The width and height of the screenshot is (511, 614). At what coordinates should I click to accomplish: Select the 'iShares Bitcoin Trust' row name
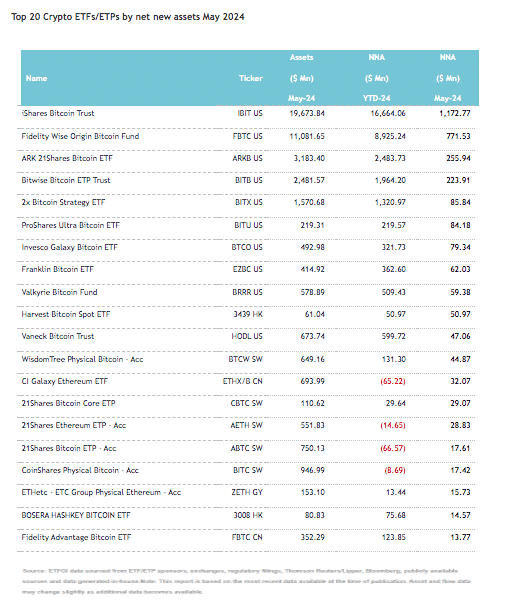pyautogui.click(x=58, y=114)
